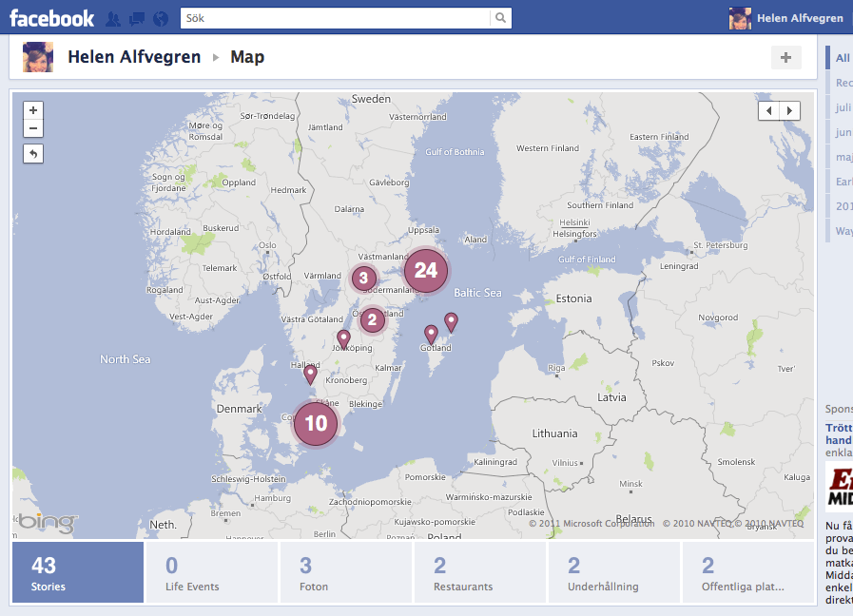Screen dimensions: 853x616
Task: Click the top bar profile thumbnail
Action: pos(740,18)
